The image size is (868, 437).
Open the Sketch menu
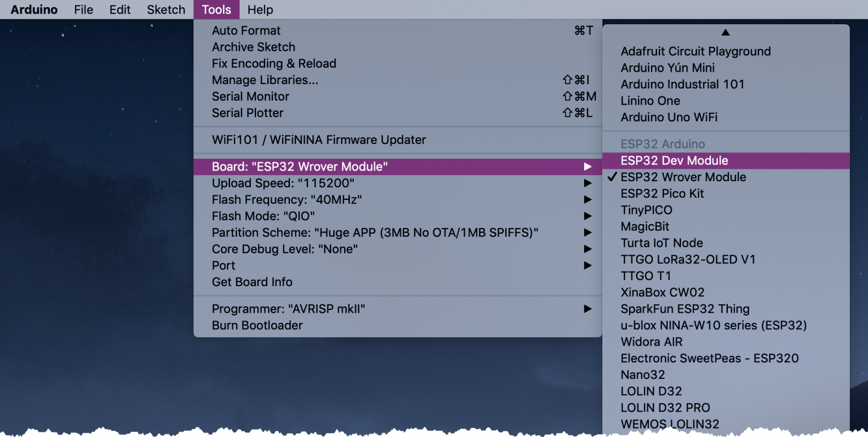point(166,9)
